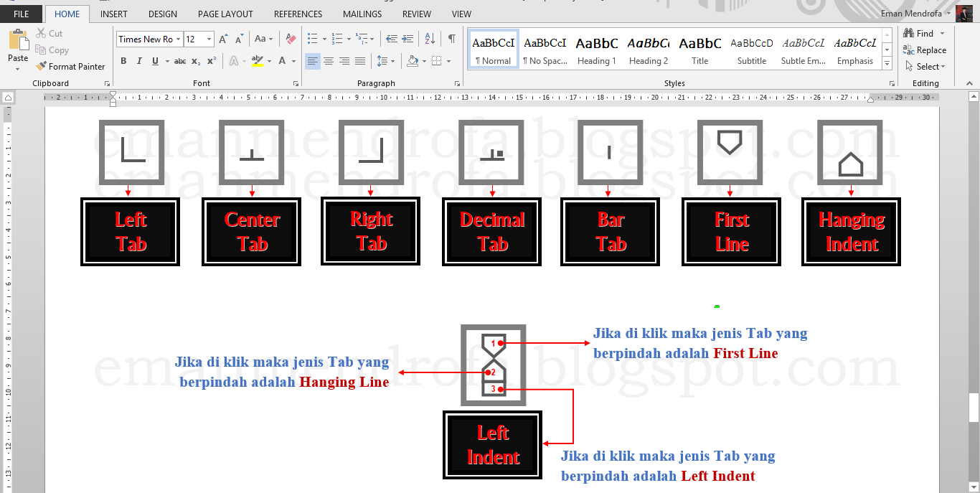Click the Borders icon
This screenshot has height=493, width=980.
(436, 62)
